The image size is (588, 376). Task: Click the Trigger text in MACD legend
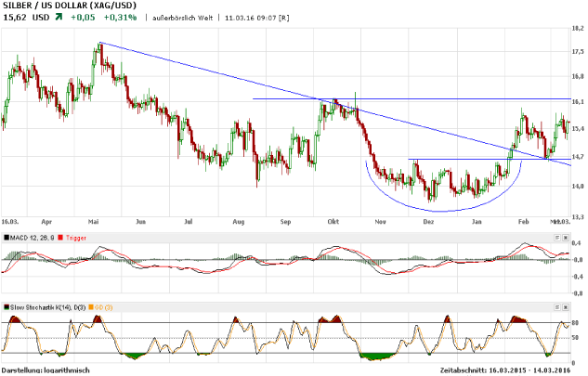coord(77,238)
